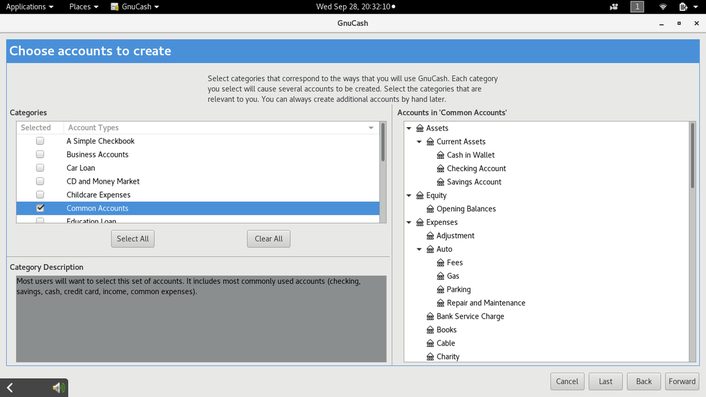
Task: Click the Account Types column header
Action: [221, 128]
